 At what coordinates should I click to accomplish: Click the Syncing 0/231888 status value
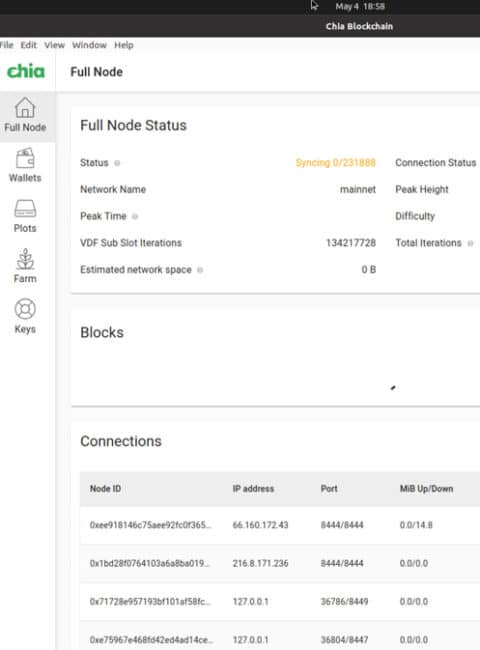(335, 162)
